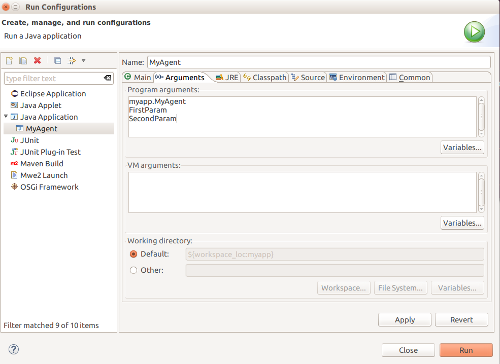Viewport: 500px width, 364px height.
Task: Select JUnit configuration type
Action: point(25,140)
